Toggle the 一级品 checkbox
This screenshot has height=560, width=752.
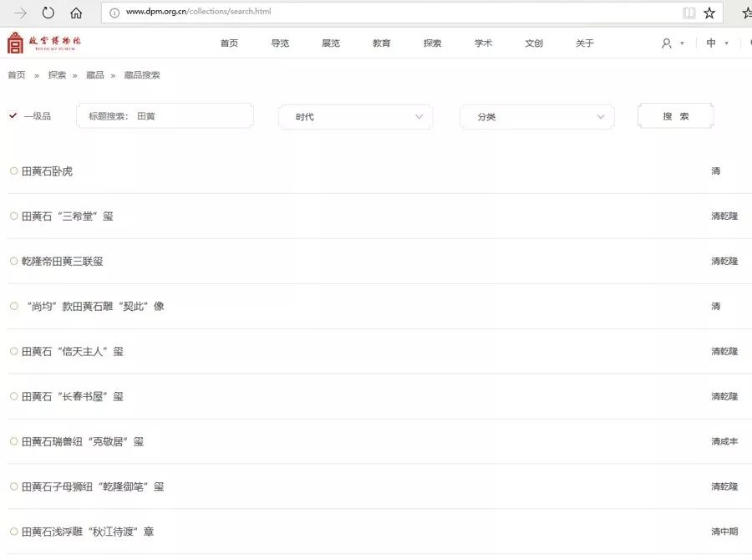click(x=13, y=115)
